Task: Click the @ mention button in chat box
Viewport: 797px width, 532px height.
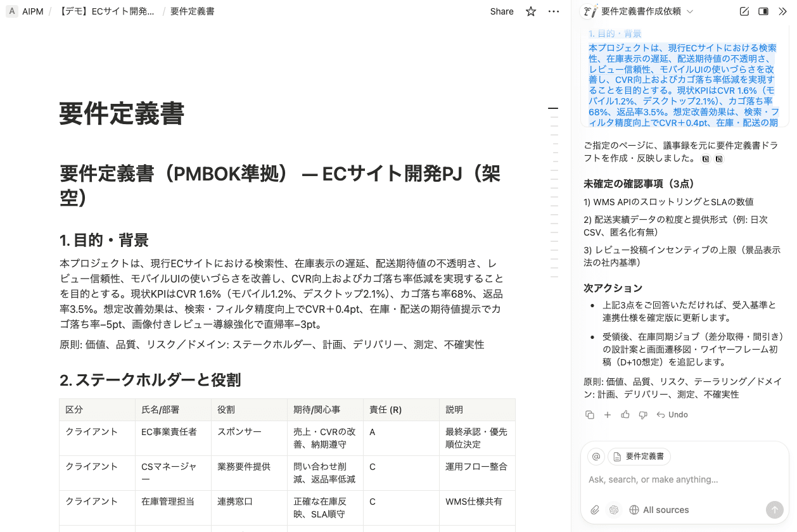Action: click(x=596, y=457)
